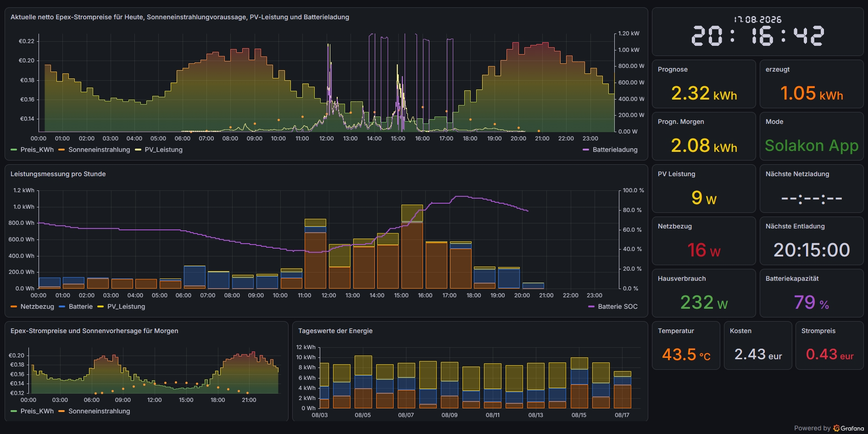This screenshot has height=434, width=868.
Task: Open the erzeugt panel title
Action: click(778, 69)
